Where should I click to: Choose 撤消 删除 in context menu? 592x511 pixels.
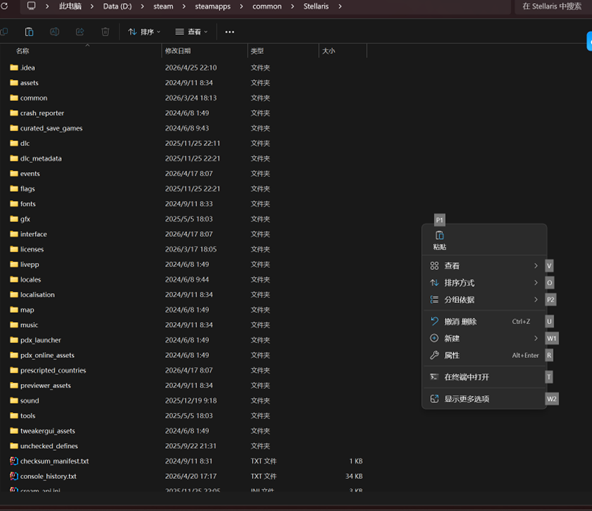tap(484, 321)
